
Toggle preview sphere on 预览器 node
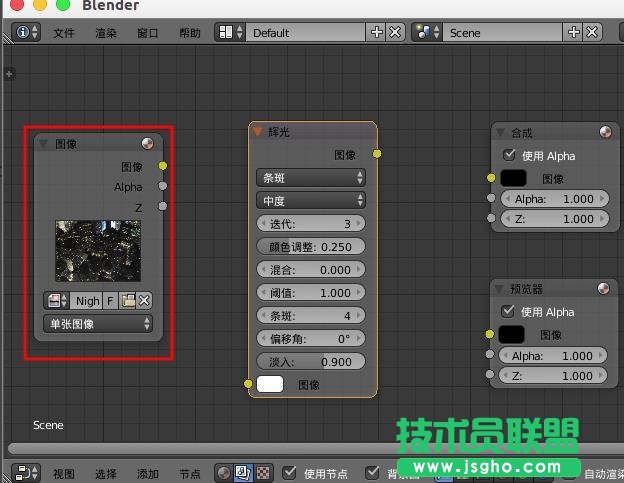pos(603,288)
